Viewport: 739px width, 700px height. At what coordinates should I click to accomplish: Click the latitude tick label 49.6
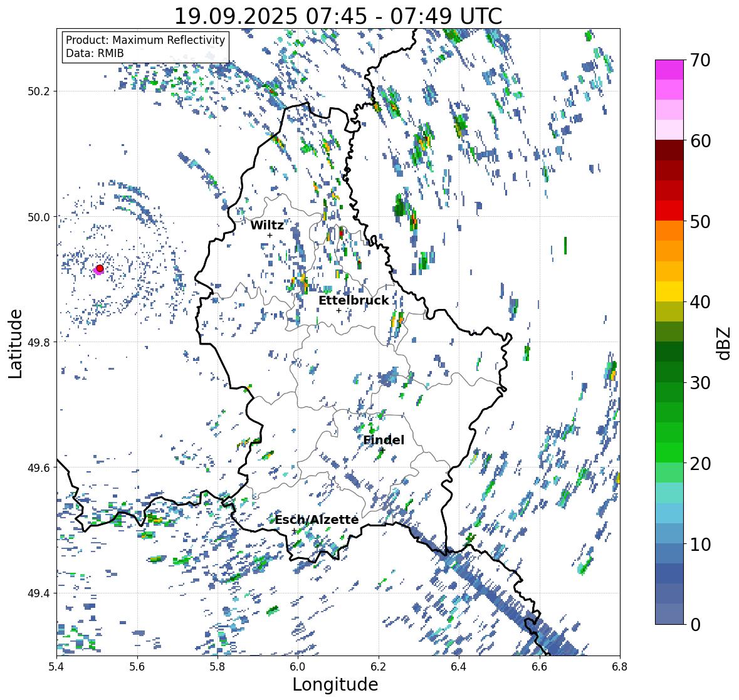click(40, 468)
